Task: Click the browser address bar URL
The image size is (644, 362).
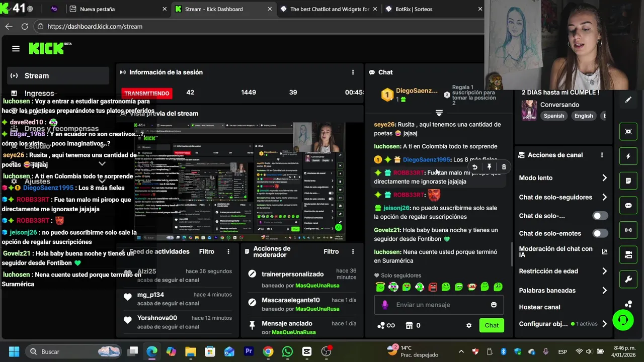Action: click(x=95, y=26)
